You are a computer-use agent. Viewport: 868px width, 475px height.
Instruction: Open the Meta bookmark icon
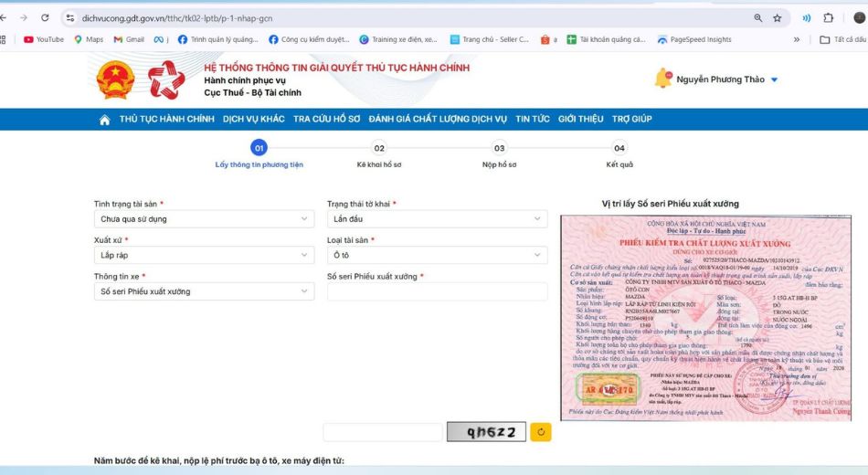click(x=161, y=39)
